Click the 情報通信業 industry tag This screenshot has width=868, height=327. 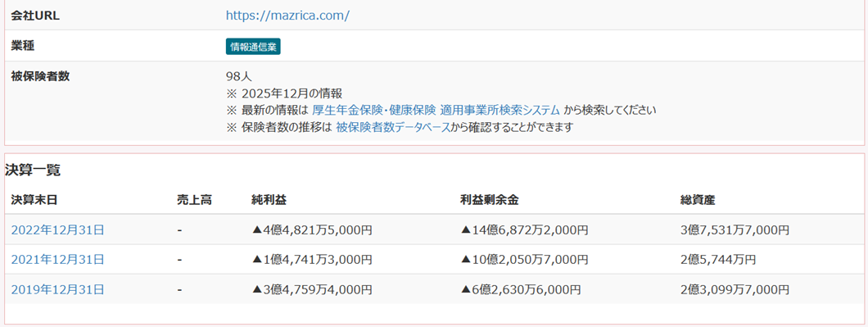pyautogui.click(x=254, y=47)
